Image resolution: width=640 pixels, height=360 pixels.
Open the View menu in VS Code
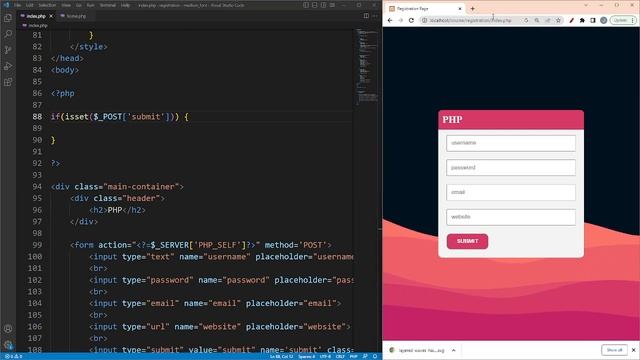[66, 5]
